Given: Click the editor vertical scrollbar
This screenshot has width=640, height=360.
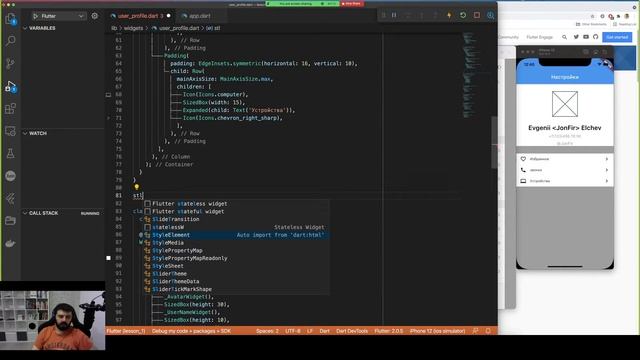Looking at the screenshot, I should coord(494,143).
